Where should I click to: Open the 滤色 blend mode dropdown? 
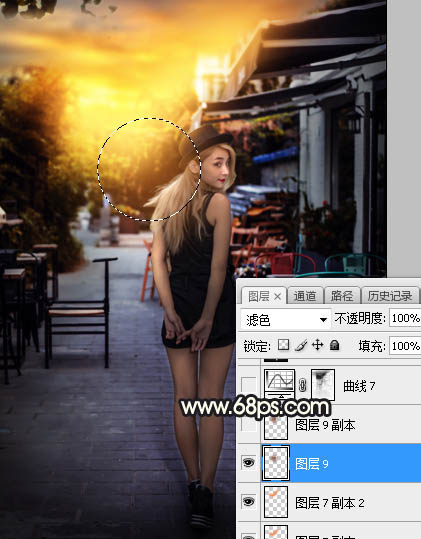tap(285, 319)
